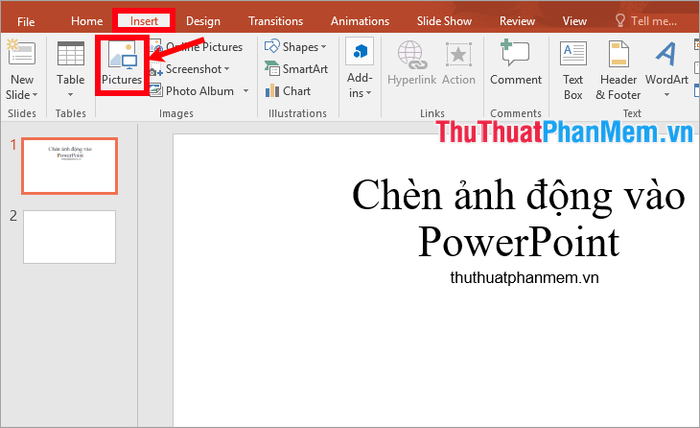Click the Chart label
Viewport: 700px width, 428px height.
(296, 91)
